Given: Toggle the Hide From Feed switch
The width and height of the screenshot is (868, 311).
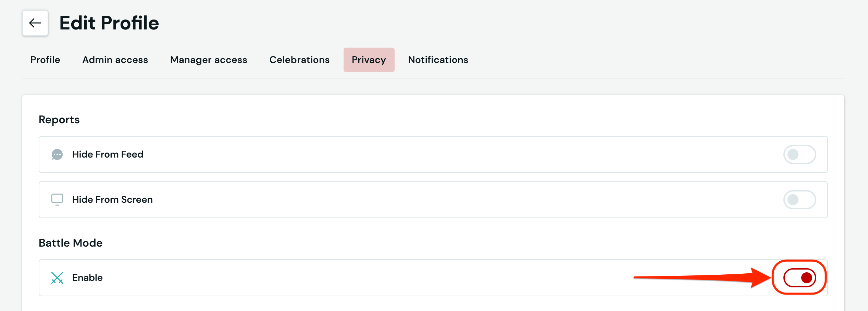Looking at the screenshot, I should tap(799, 154).
